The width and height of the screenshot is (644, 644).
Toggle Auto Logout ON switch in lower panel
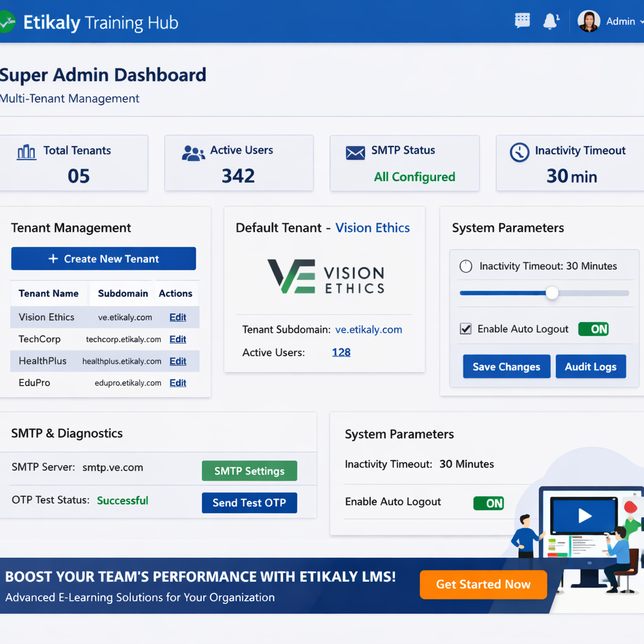489,502
